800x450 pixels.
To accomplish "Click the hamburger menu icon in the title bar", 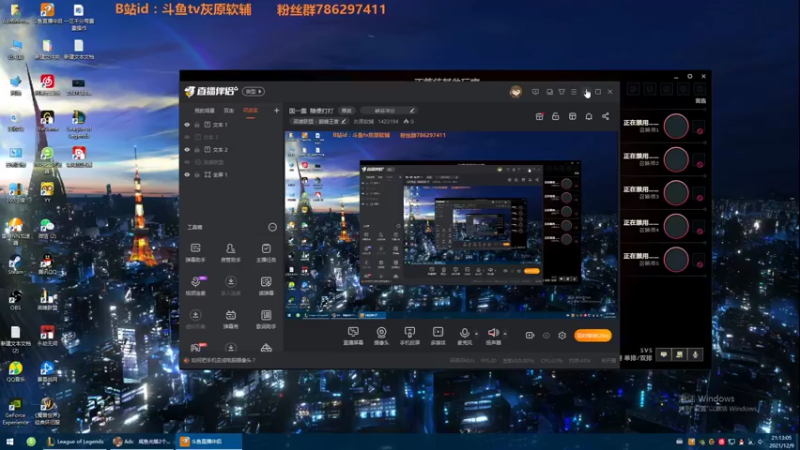I will click(x=574, y=92).
